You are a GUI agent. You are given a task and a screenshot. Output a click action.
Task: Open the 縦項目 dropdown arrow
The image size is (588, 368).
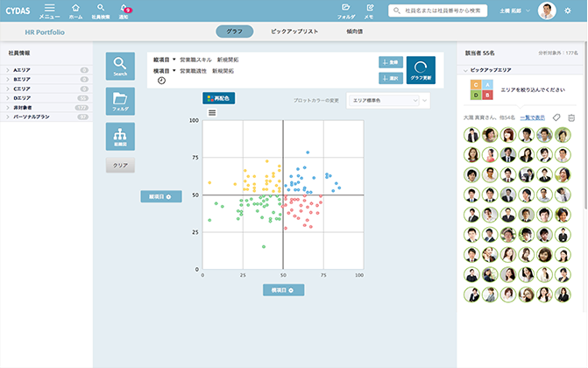174,60
